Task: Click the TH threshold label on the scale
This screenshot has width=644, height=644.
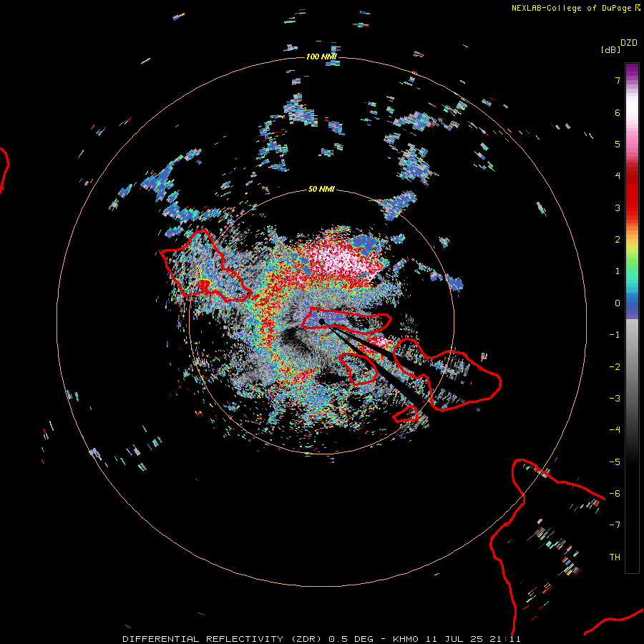Action: point(615,557)
